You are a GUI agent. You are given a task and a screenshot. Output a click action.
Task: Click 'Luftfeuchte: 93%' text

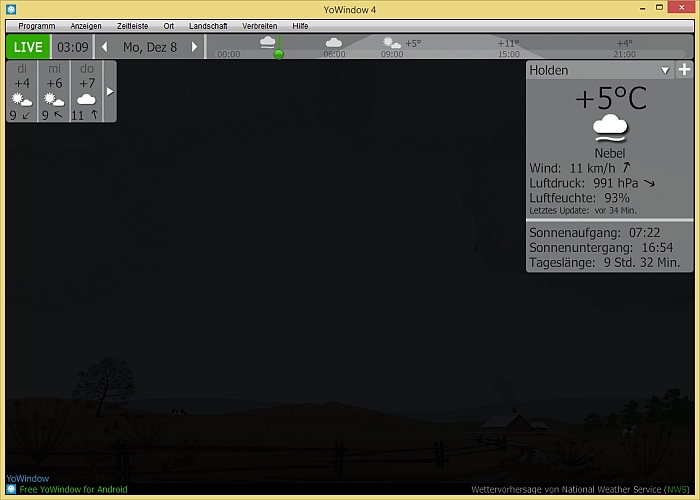(x=579, y=198)
